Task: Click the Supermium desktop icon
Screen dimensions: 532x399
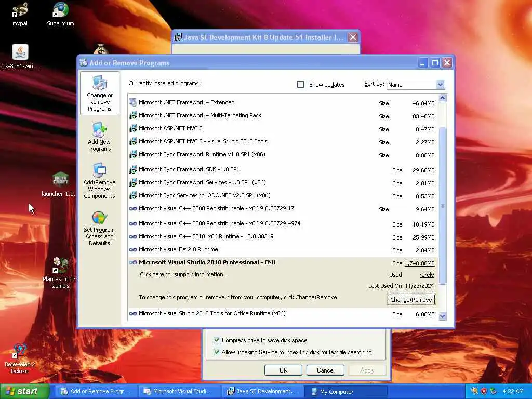Action: [60, 14]
